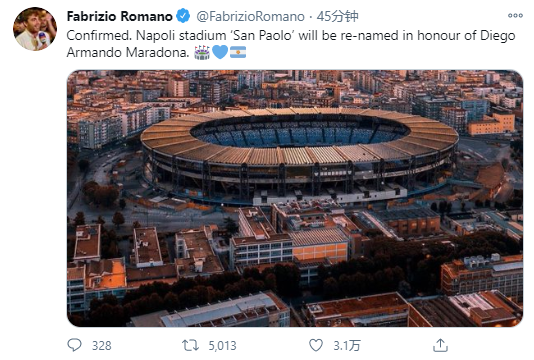This screenshot has height=360, width=534.
Task: Click the 'Armando Maradona.' text
Action: pyautogui.click(x=128, y=52)
